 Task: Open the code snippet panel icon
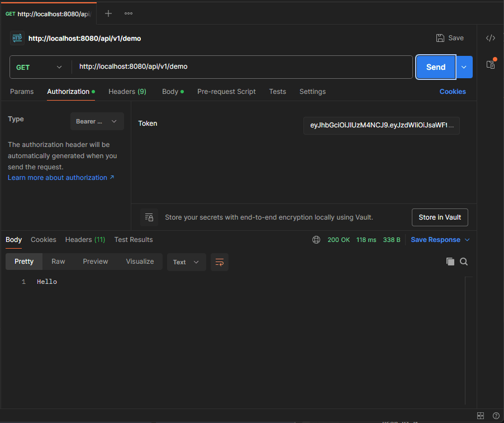490,38
